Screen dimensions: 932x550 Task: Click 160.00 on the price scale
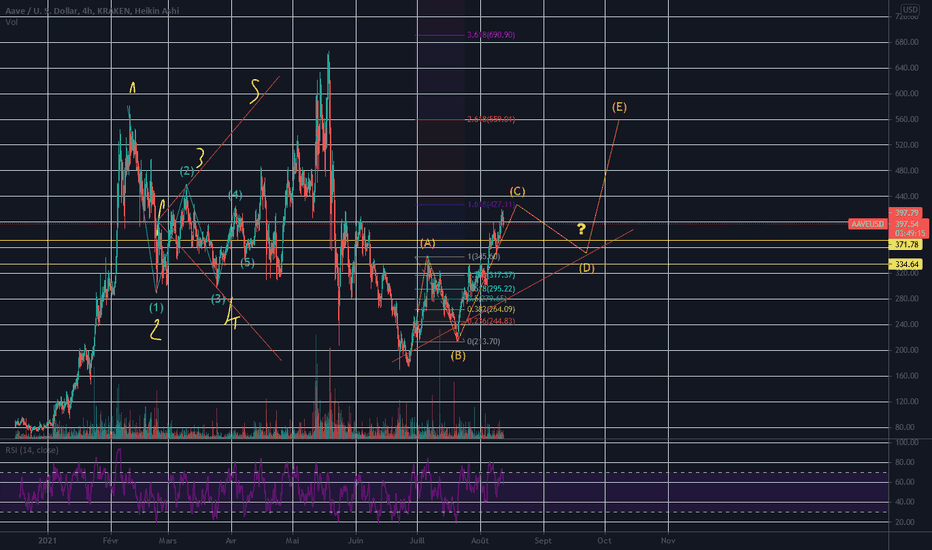click(906, 376)
